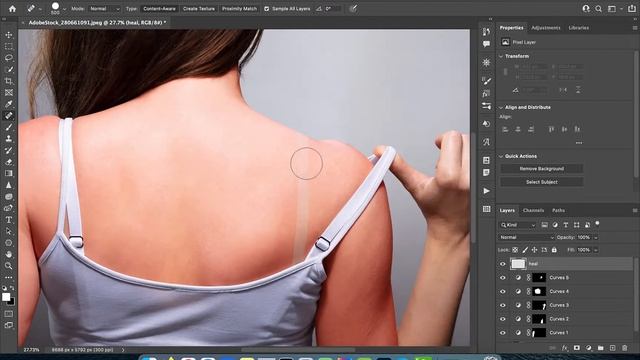Choose Content-Aware healing type
640x360 pixels.
coord(159,9)
